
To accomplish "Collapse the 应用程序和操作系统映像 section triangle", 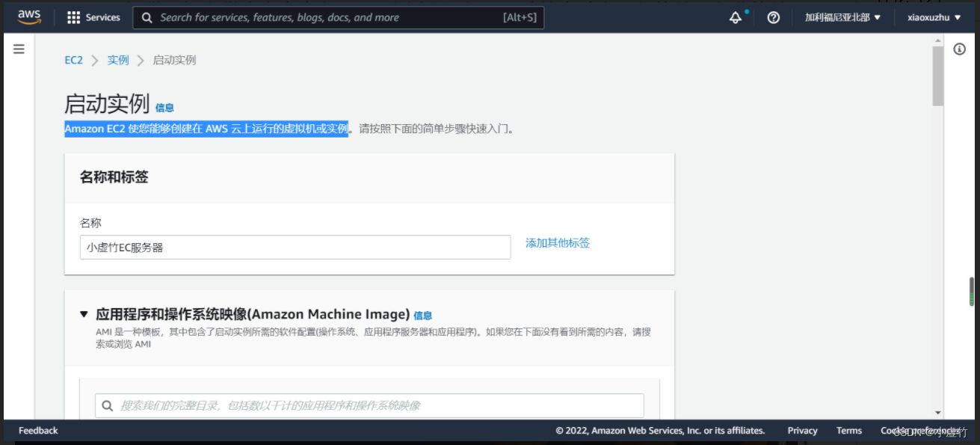I will [84, 314].
